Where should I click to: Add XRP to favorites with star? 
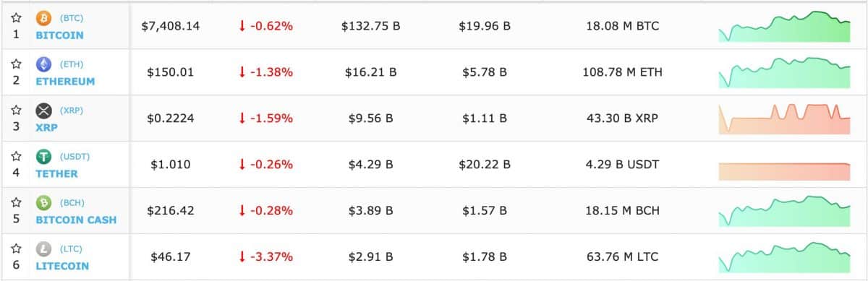(16, 110)
